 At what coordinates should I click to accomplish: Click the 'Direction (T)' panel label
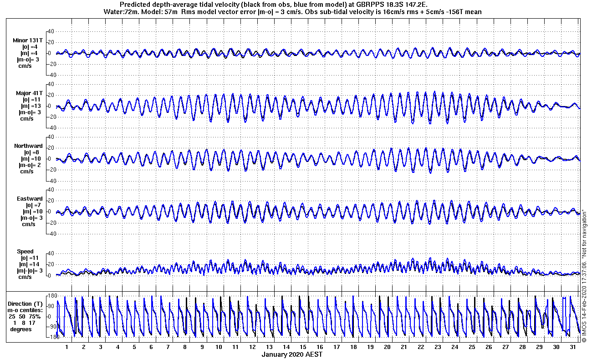coord(26,303)
